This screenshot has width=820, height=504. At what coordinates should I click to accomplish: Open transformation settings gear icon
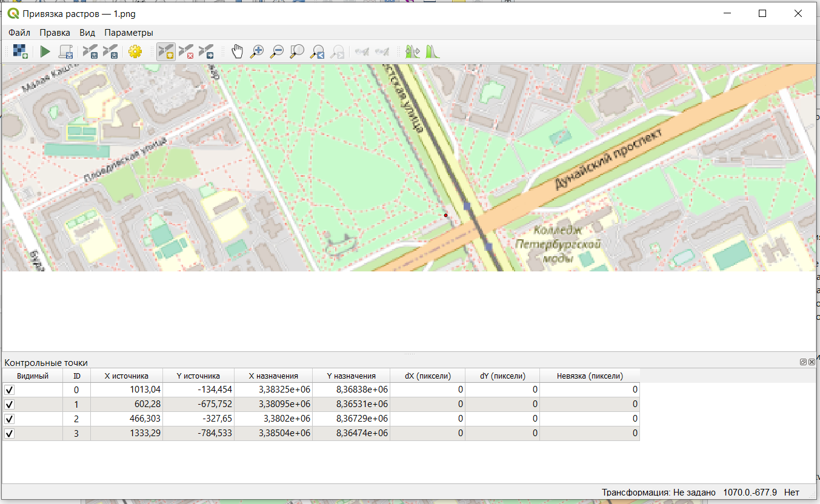click(135, 51)
